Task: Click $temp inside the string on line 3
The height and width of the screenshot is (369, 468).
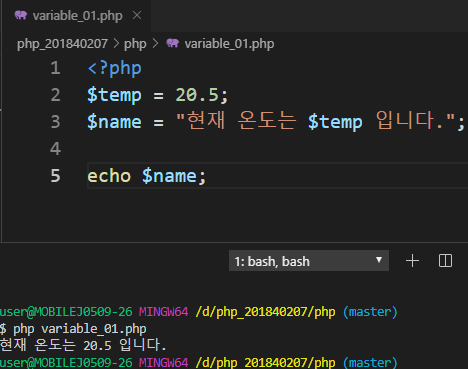Action: (x=335, y=122)
